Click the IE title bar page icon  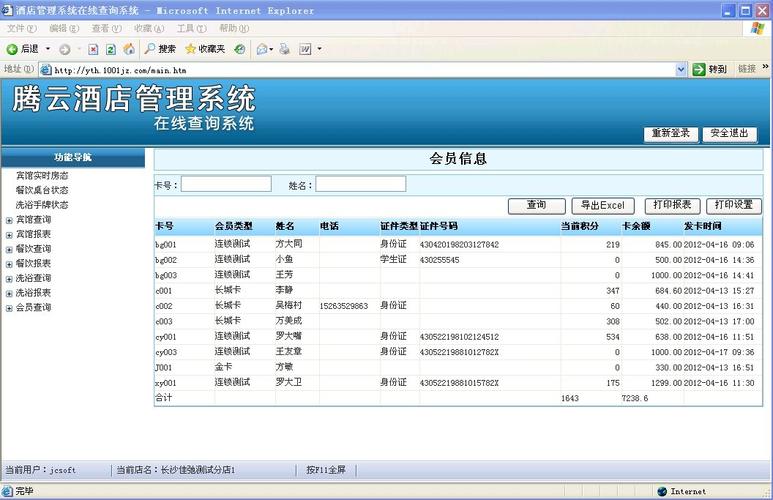tap(7, 9)
